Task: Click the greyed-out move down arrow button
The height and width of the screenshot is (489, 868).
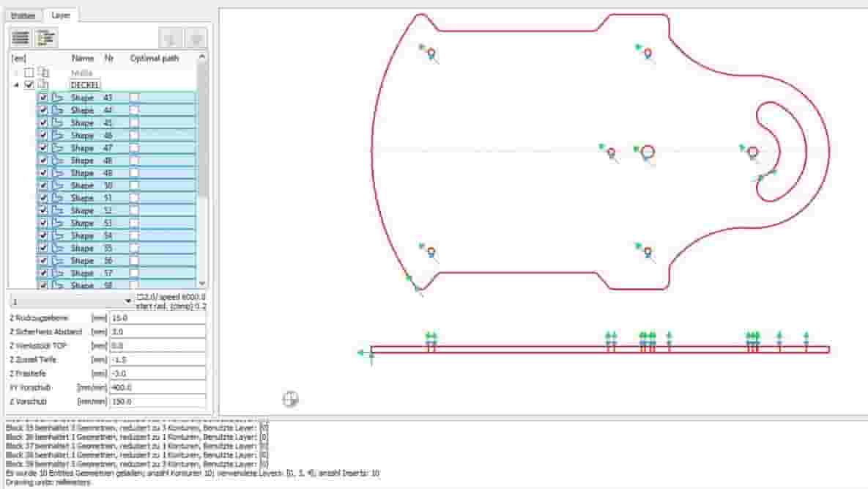Action: point(196,39)
